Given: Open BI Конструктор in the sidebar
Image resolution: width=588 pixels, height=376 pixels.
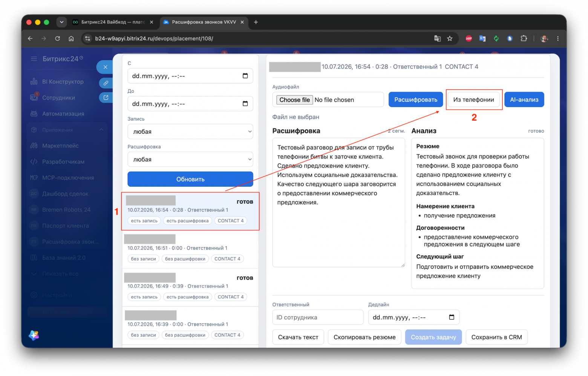Looking at the screenshot, I should tap(63, 82).
